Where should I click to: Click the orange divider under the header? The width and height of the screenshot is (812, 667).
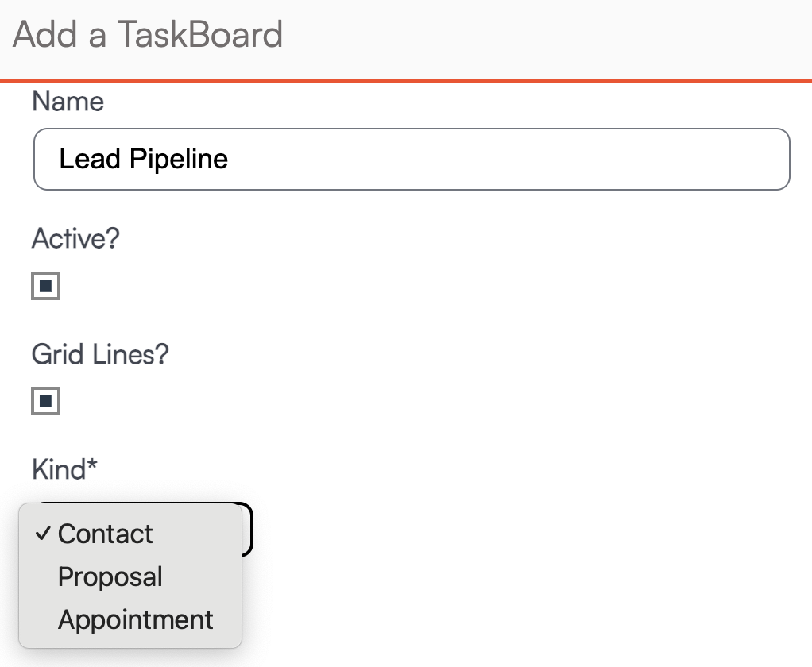[x=406, y=80]
